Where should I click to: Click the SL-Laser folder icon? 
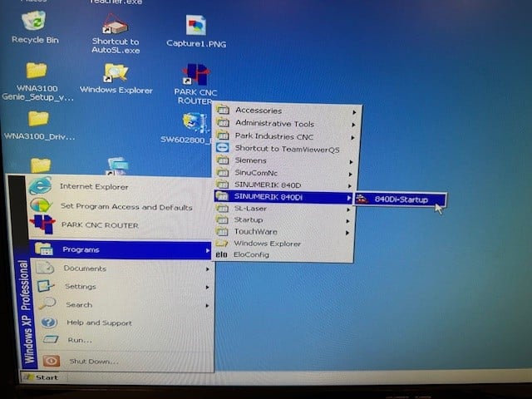pos(222,209)
